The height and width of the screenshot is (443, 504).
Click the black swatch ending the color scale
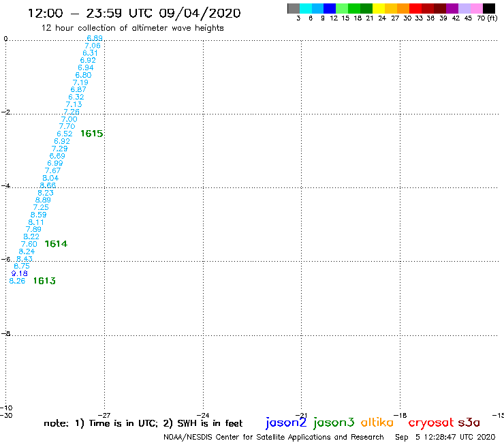coord(489,8)
